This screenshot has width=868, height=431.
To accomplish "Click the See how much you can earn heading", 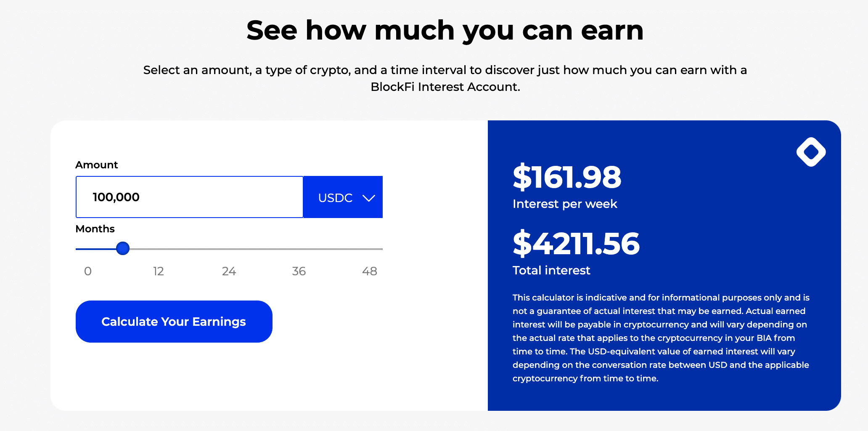I will pos(445,29).
